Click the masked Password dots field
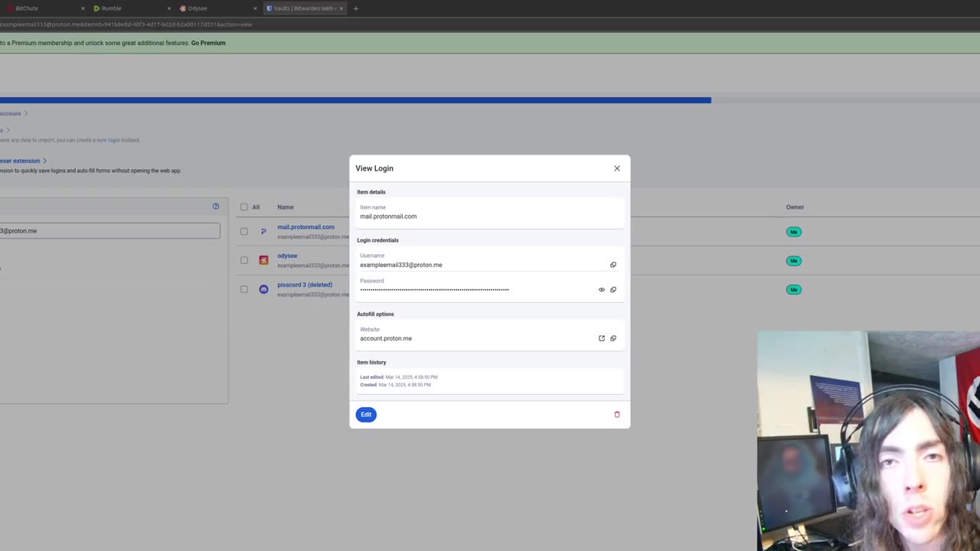The height and width of the screenshot is (551, 980). pyautogui.click(x=434, y=290)
